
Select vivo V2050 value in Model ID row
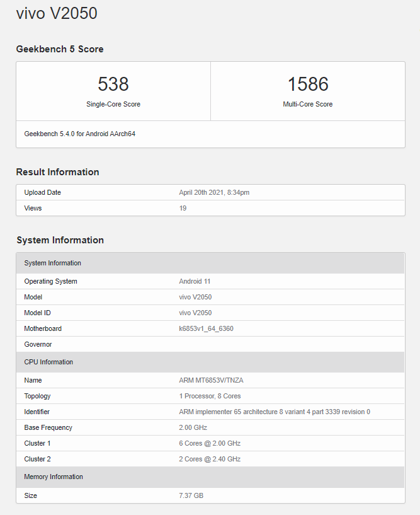[195, 313]
